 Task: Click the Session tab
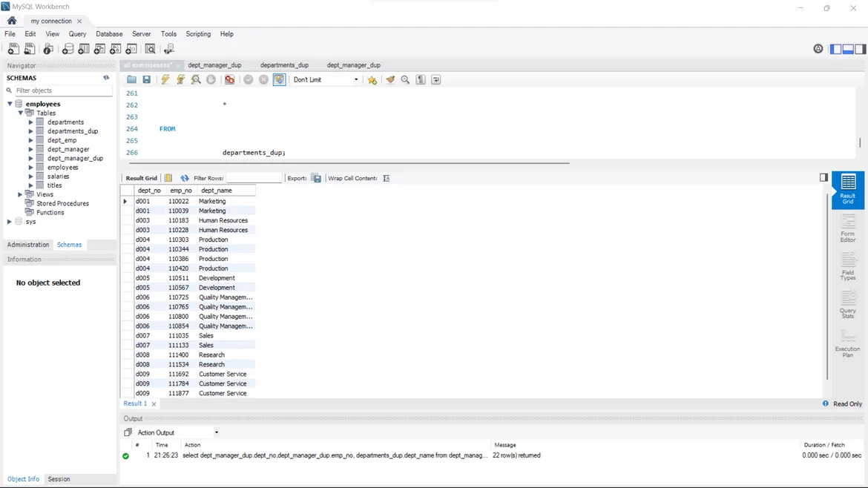[59, 479]
